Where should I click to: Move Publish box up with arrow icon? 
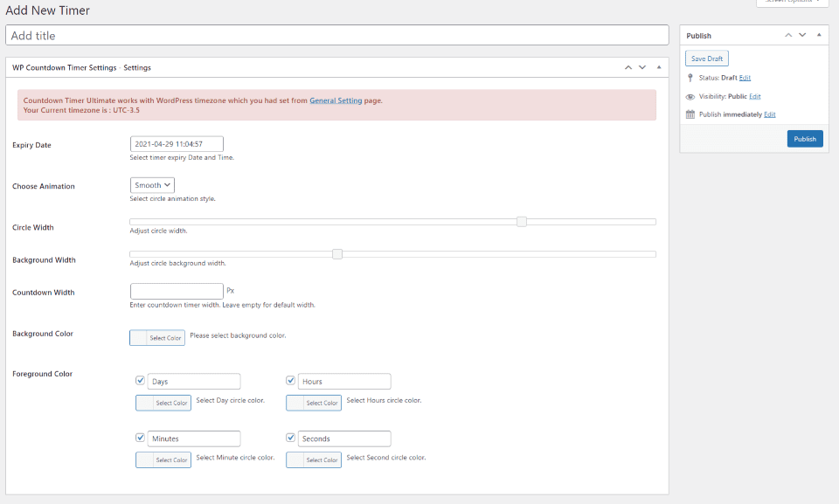(x=788, y=35)
